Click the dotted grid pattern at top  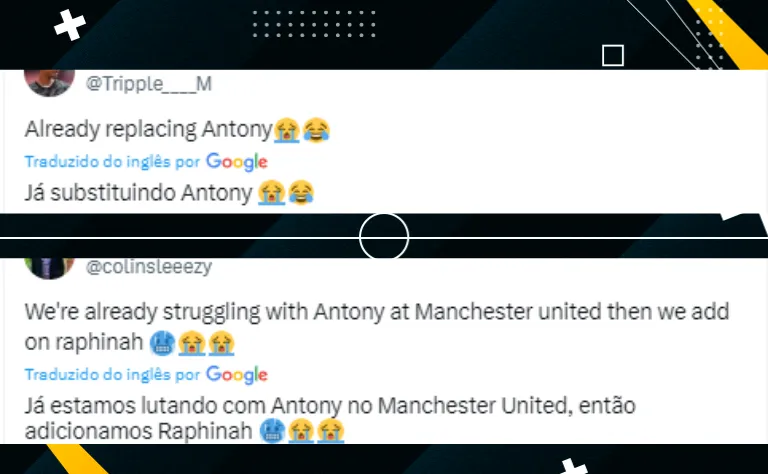(x=314, y=24)
